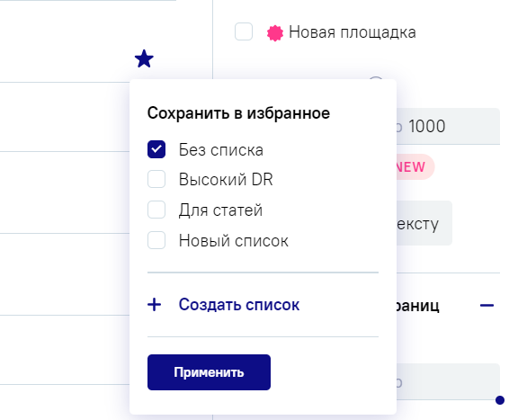Click the Сохранить в избранное heading

(x=238, y=113)
